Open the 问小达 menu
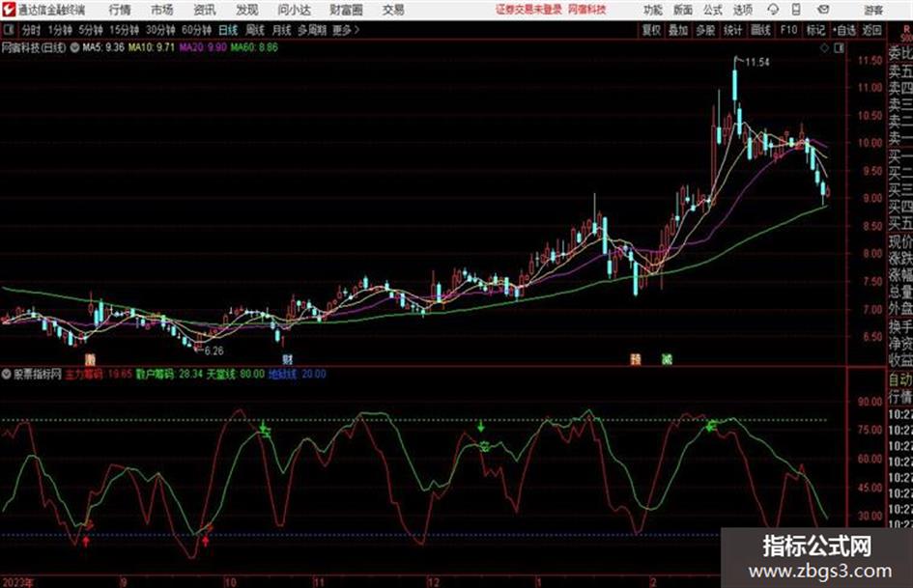The image size is (913, 588). tap(294, 10)
